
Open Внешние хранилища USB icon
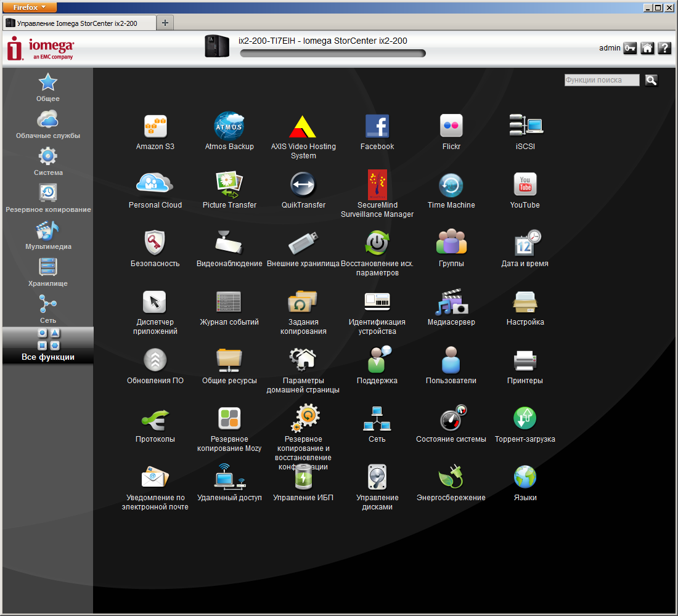[303, 243]
